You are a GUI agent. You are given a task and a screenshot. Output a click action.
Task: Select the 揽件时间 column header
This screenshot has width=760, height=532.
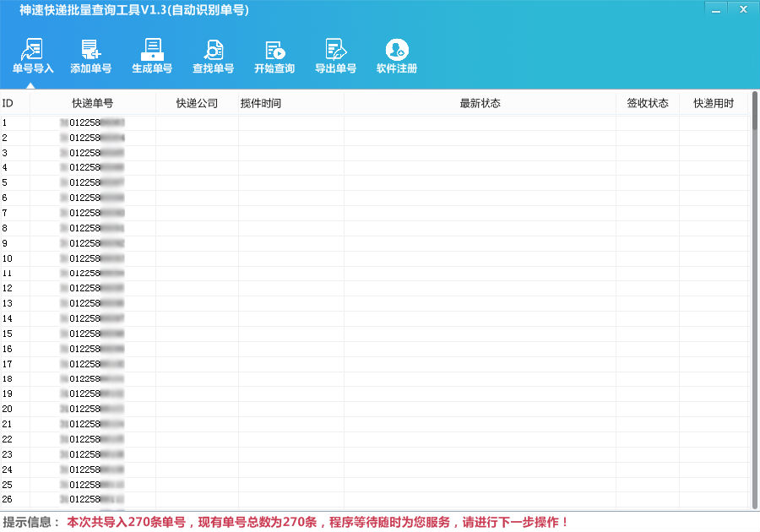click(290, 103)
